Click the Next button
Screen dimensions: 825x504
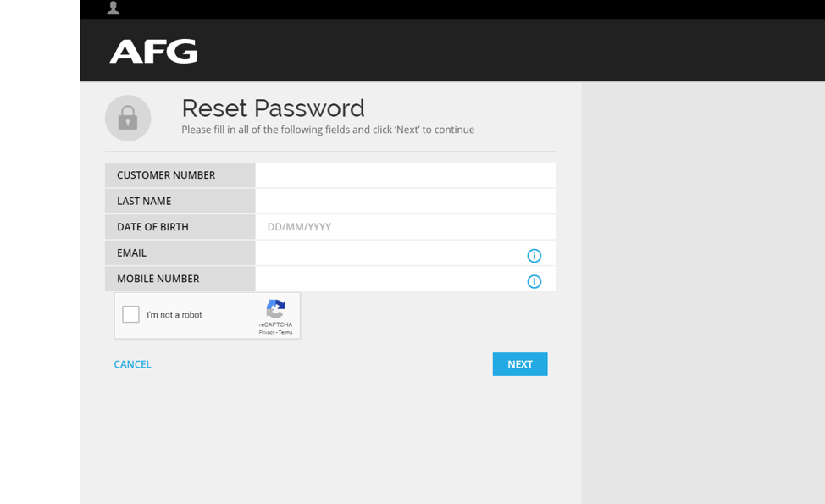point(520,364)
